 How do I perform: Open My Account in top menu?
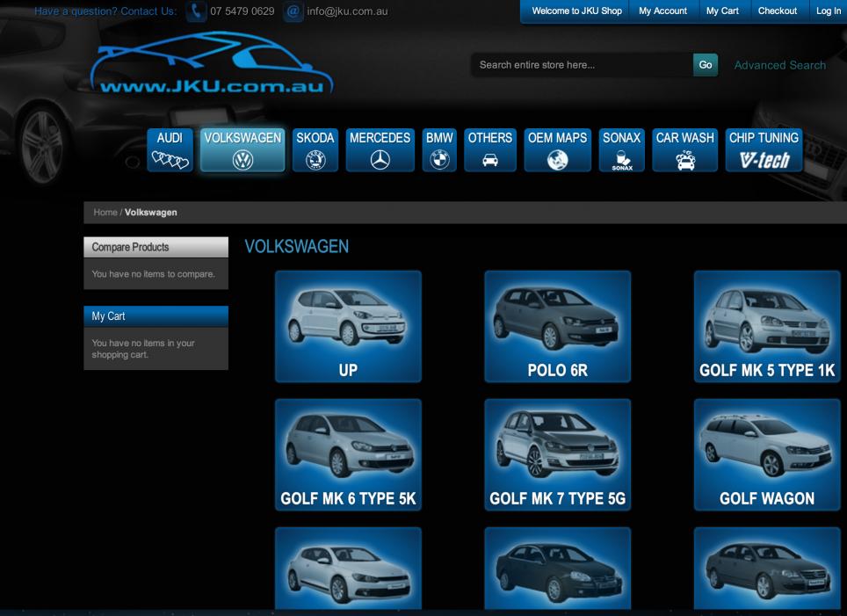(662, 11)
